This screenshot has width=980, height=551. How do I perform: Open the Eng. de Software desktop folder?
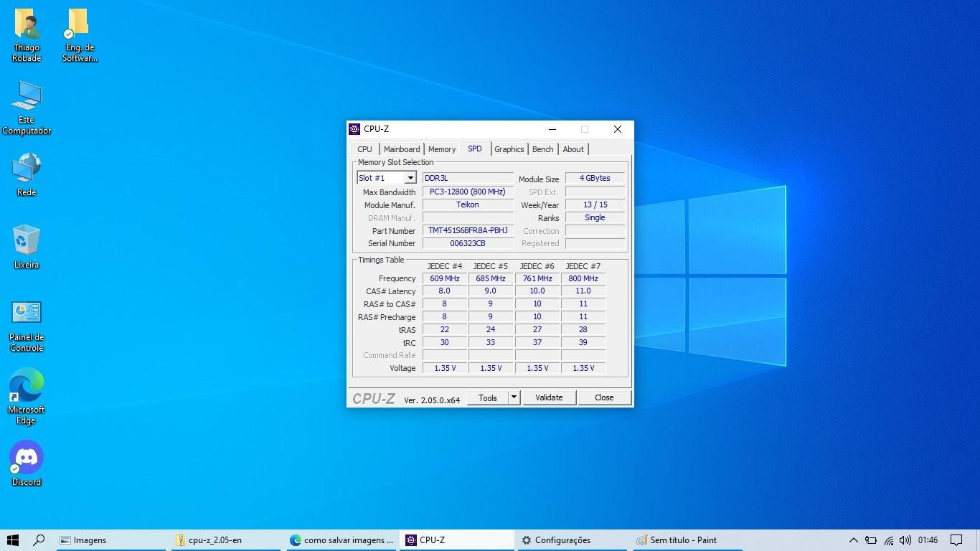tap(79, 35)
